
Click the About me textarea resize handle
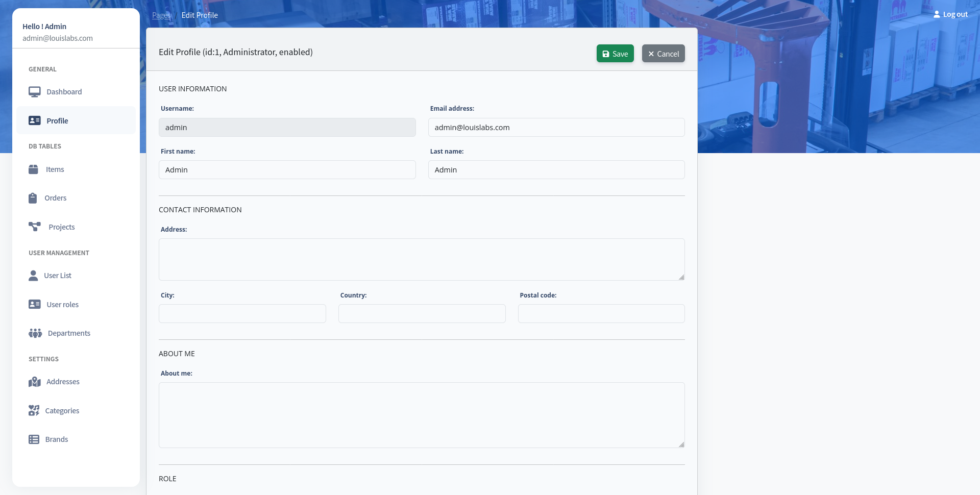coord(681,444)
